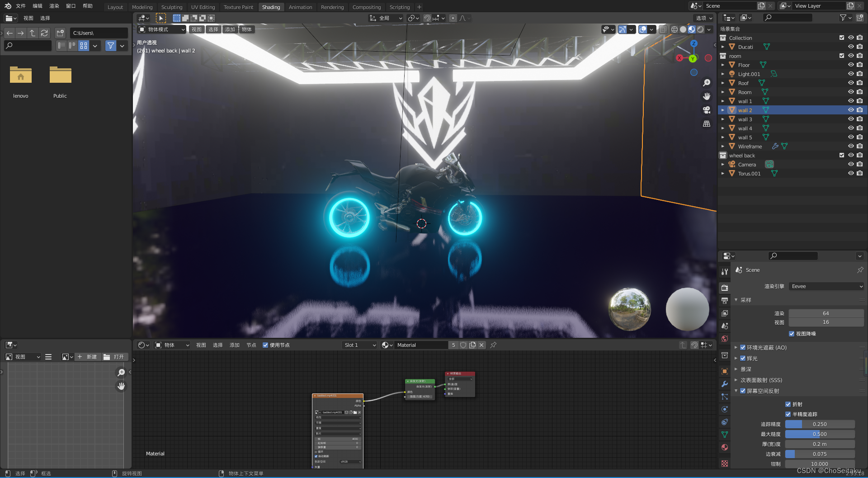Uncheck Use Nodes checkbox
The image size is (868, 478).
click(x=265, y=345)
